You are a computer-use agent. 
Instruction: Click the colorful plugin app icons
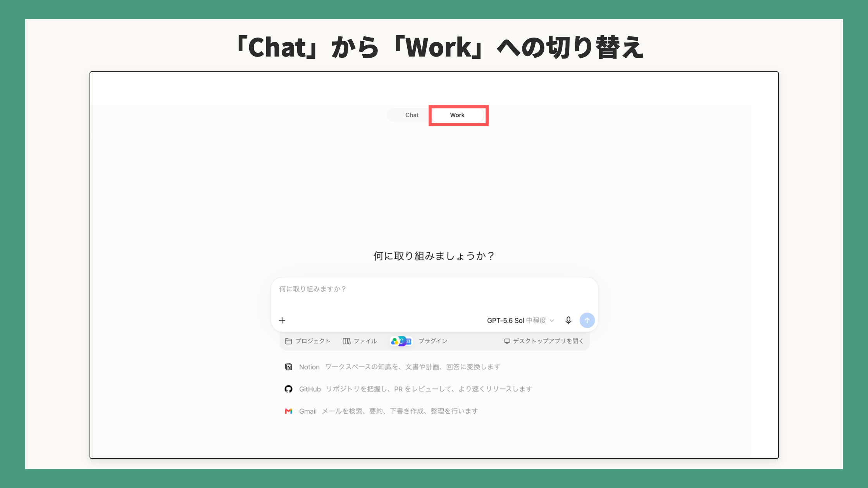(401, 341)
